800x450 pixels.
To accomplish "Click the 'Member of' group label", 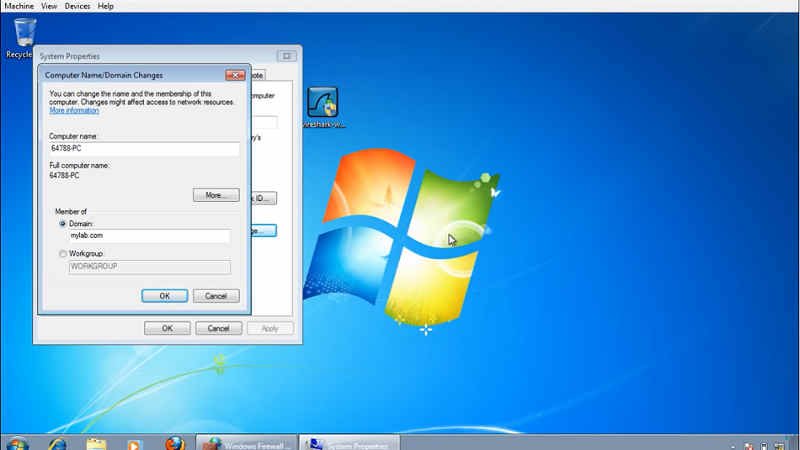I will click(71, 211).
